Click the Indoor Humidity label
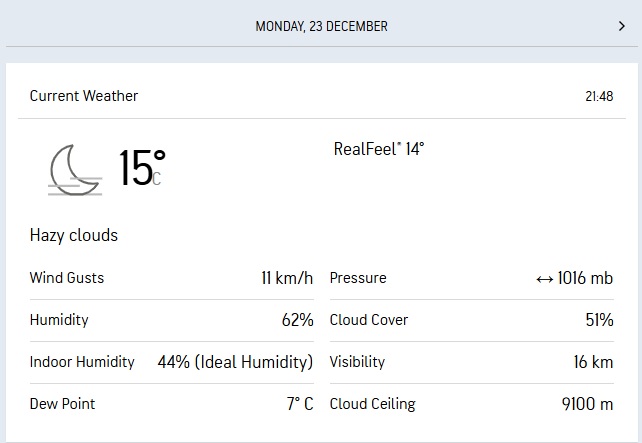642x443 pixels. click(82, 362)
